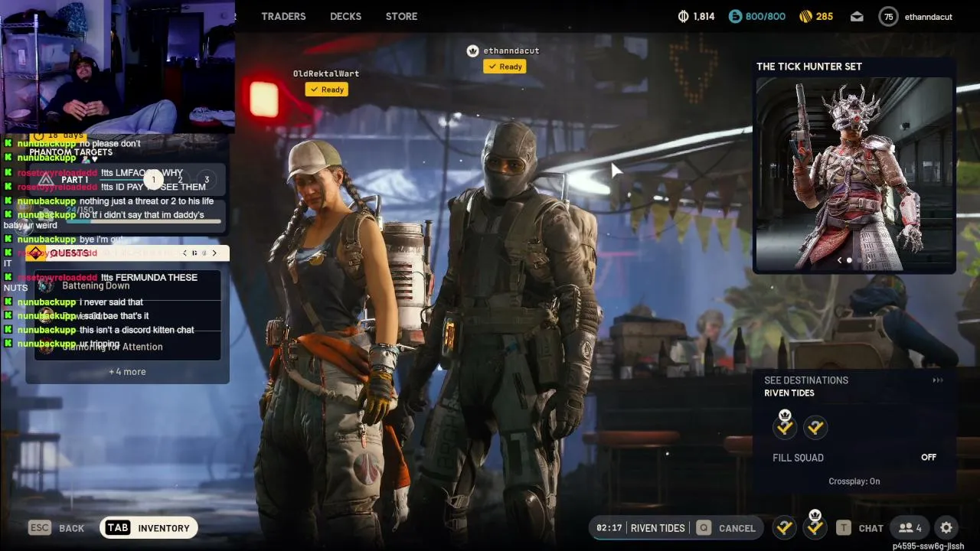Image resolution: width=980 pixels, height=551 pixels.
Task: Go to previous quest page arrow
Action: (185, 253)
